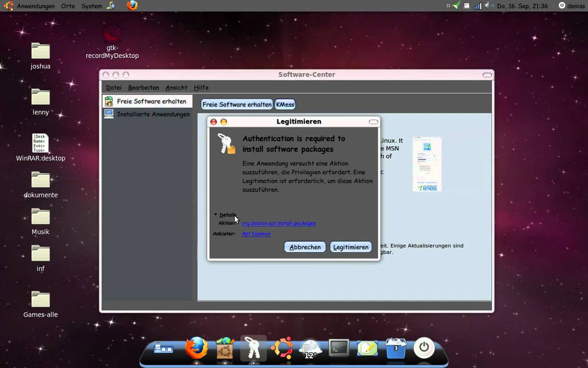
Task: Click the keys authentication icon in dock
Action: coord(253,348)
